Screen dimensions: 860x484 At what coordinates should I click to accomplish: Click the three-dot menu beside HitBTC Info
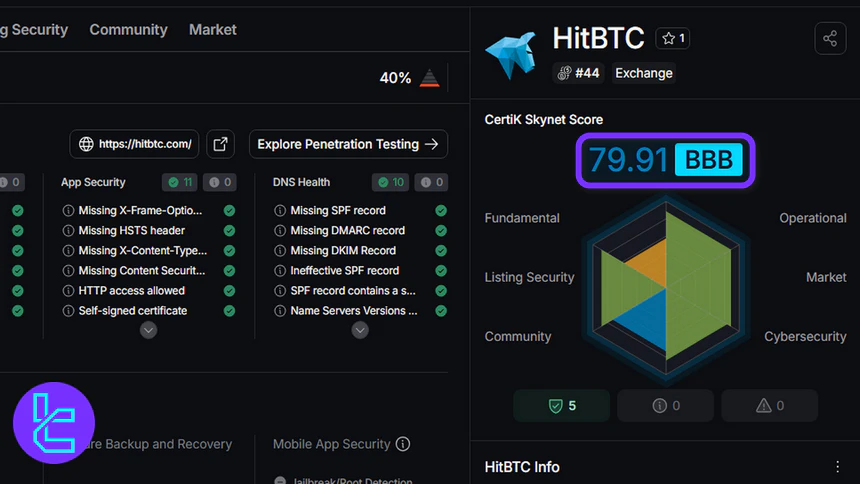tap(838, 467)
